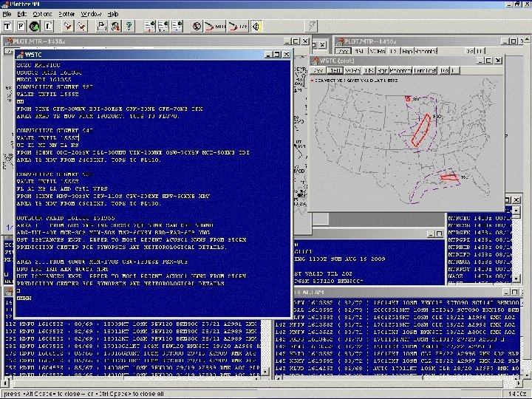Click the 'OUTLOOK VALID' line in WSTC text
The height and width of the screenshot is (399, 532).
66,218
